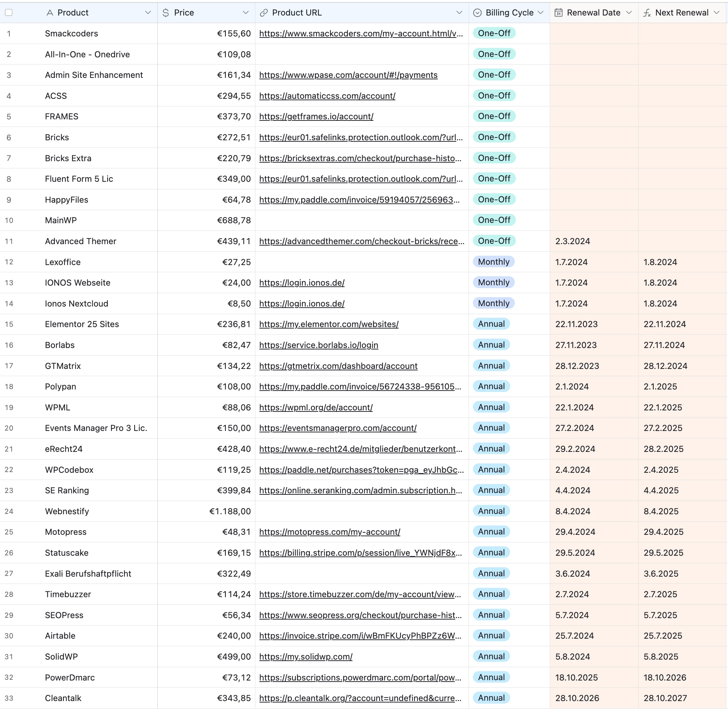
Task: Select the price cell '€373,70'
Action: click(x=206, y=116)
